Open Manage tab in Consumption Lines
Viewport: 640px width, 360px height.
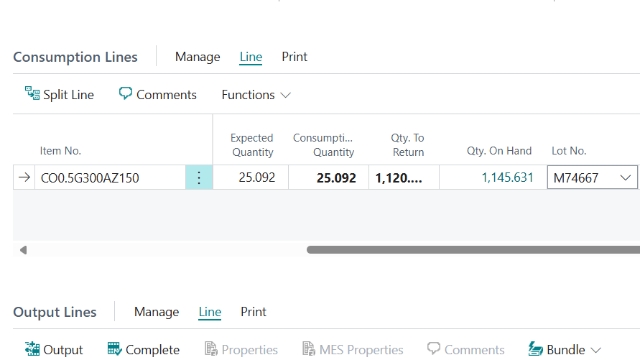[198, 57]
